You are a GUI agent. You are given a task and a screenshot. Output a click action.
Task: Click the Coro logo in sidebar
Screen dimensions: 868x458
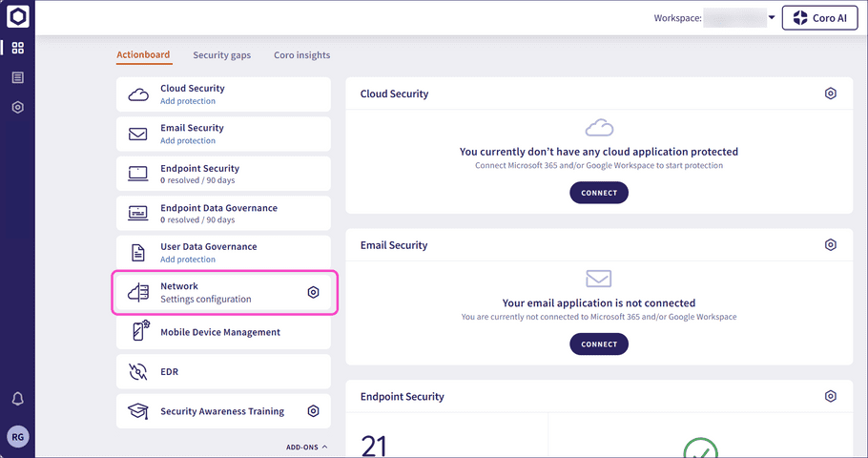point(18,16)
